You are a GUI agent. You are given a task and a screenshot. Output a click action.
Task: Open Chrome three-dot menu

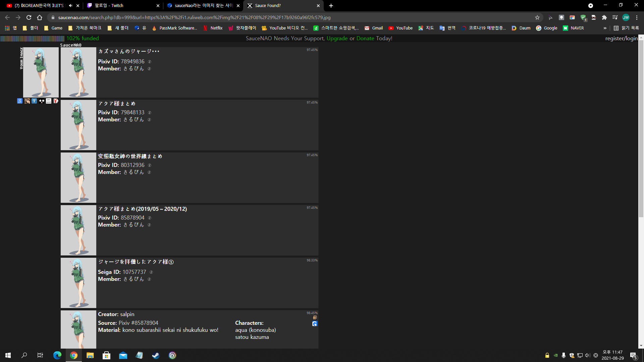pyautogui.click(x=637, y=17)
